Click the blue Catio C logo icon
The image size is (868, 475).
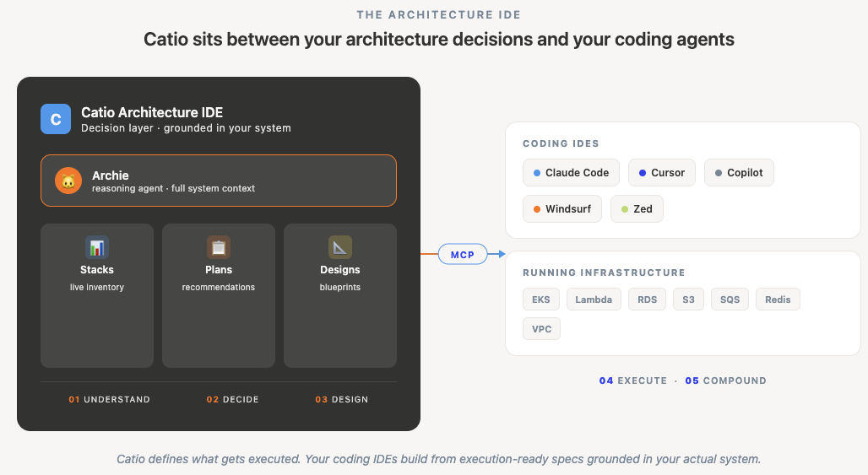coord(56,119)
